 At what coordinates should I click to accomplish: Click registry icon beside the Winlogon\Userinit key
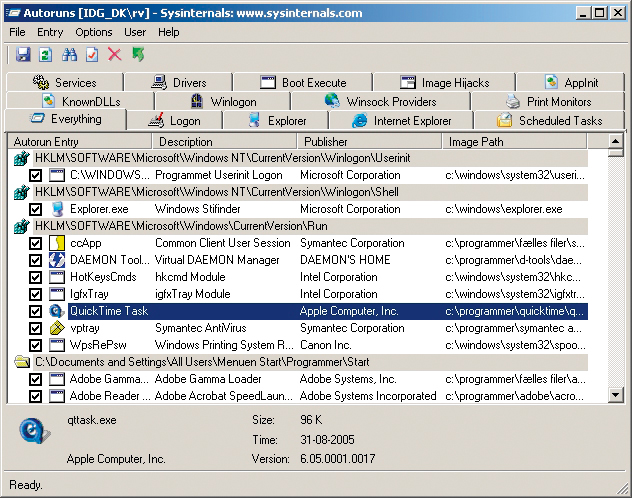[x=21, y=158]
